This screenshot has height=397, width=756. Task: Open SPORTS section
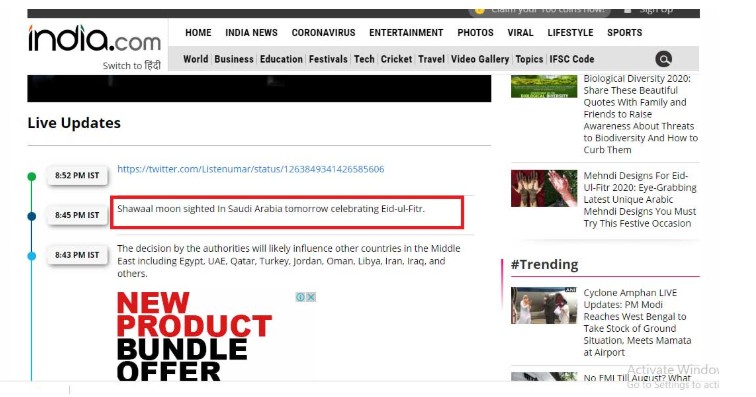(x=624, y=33)
